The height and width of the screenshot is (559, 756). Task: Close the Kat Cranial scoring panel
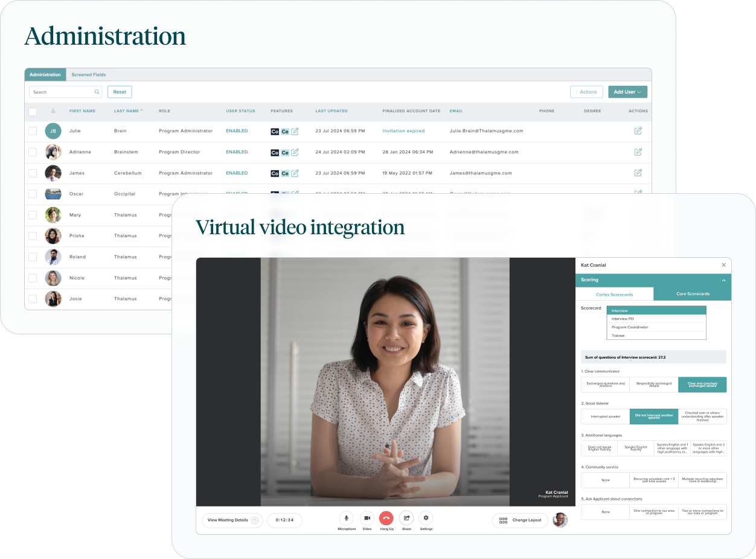723,265
